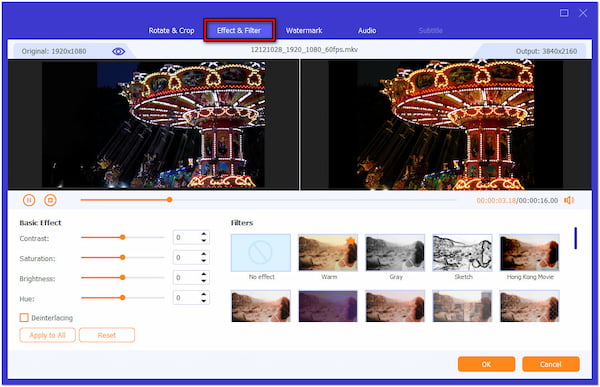600x387 pixels.
Task: Confirm changes with the OK button
Action: 486,364
